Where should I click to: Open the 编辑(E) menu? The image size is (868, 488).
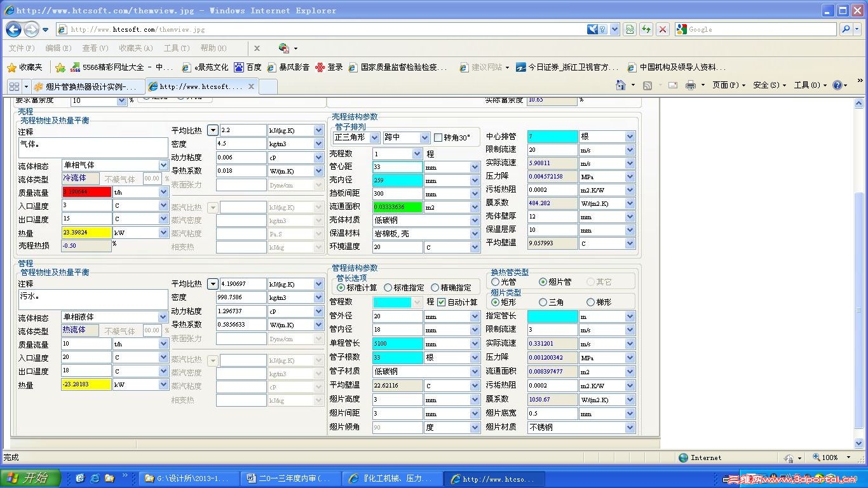tap(58, 48)
